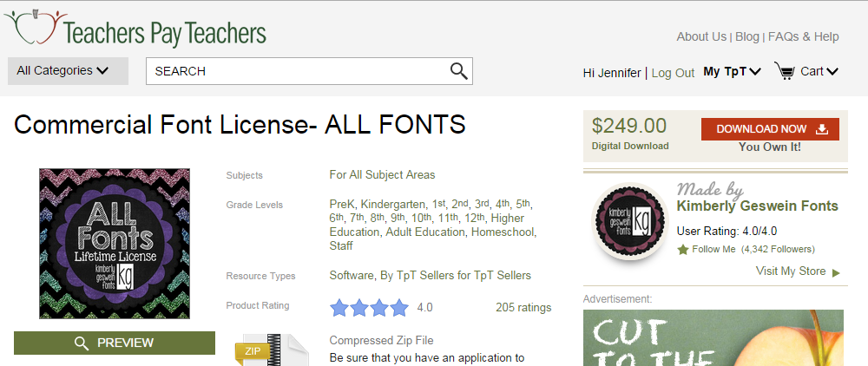Select the Higher Education grade link
The width and height of the screenshot is (868, 366).
tap(426, 225)
